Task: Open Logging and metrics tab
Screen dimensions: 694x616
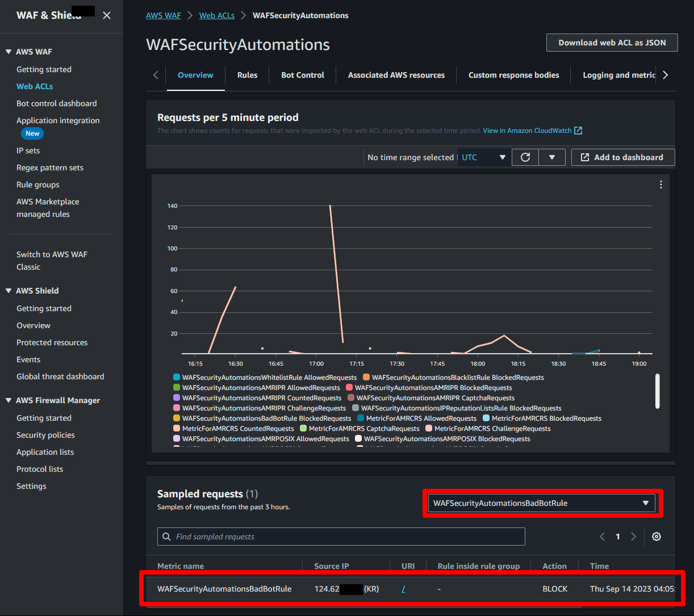Action: coord(619,75)
